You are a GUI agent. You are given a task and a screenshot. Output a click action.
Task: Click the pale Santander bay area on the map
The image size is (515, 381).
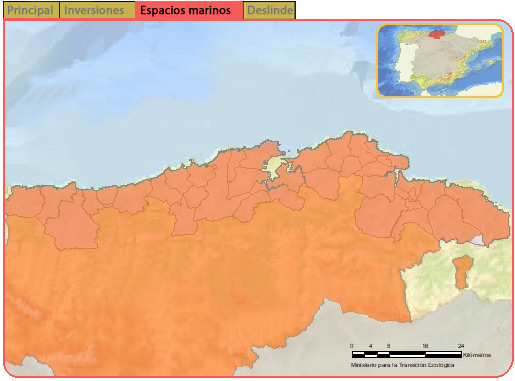[x=273, y=166]
